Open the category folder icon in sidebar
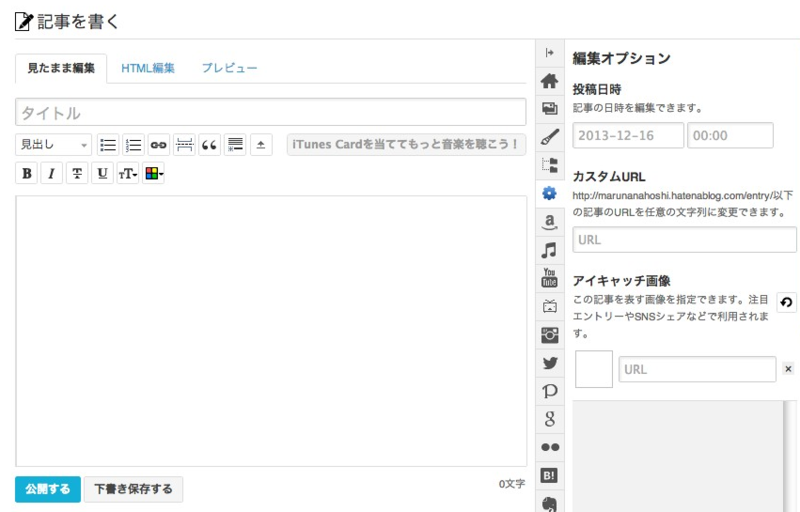800x512 pixels. coord(549,165)
